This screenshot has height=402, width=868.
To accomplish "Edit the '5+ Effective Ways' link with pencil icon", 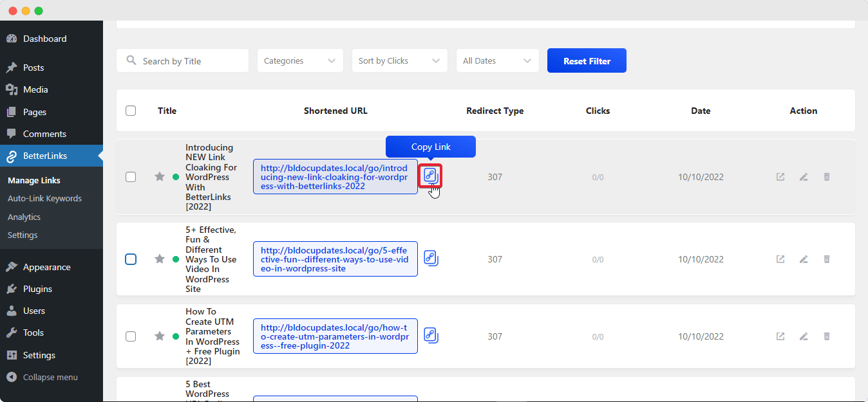I will coord(803,259).
